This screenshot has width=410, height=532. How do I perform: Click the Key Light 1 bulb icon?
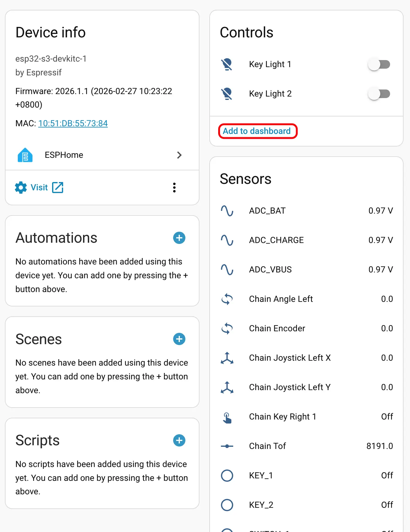pos(227,64)
